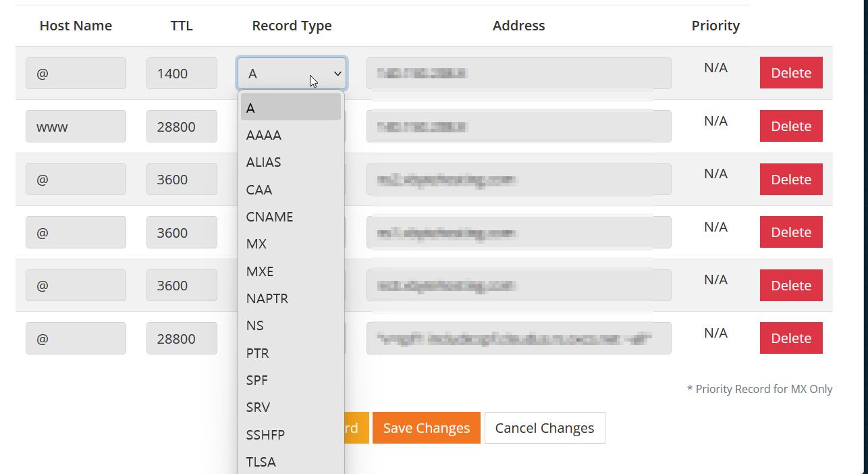Delete the last record with TTL 28800
Screen dimensions: 868x474
tap(790, 338)
